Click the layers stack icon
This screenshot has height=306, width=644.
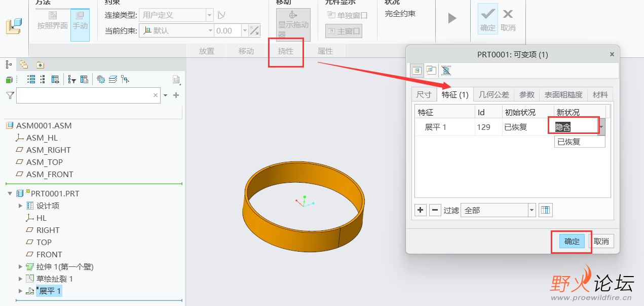click(x=112, y=79)
